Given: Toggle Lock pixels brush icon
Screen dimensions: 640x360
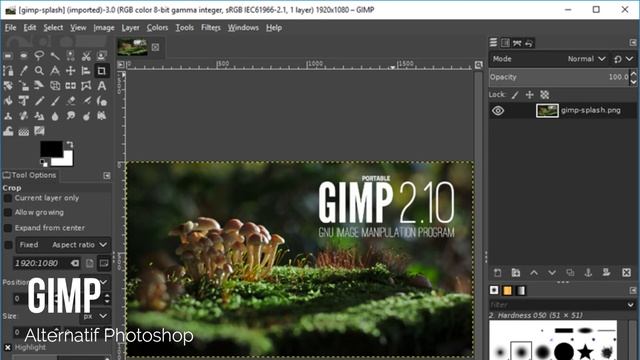Looking at the screenshot, I should coord(515,95).
